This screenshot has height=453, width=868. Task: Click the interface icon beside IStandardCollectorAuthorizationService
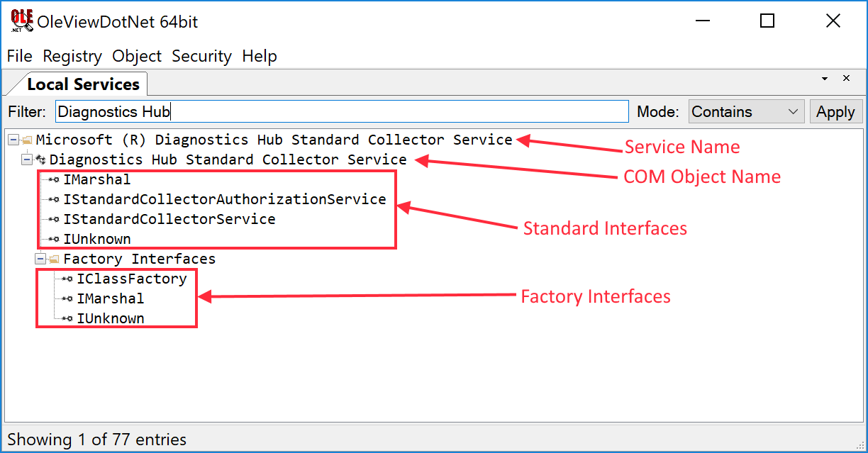[x=55, y=200]
